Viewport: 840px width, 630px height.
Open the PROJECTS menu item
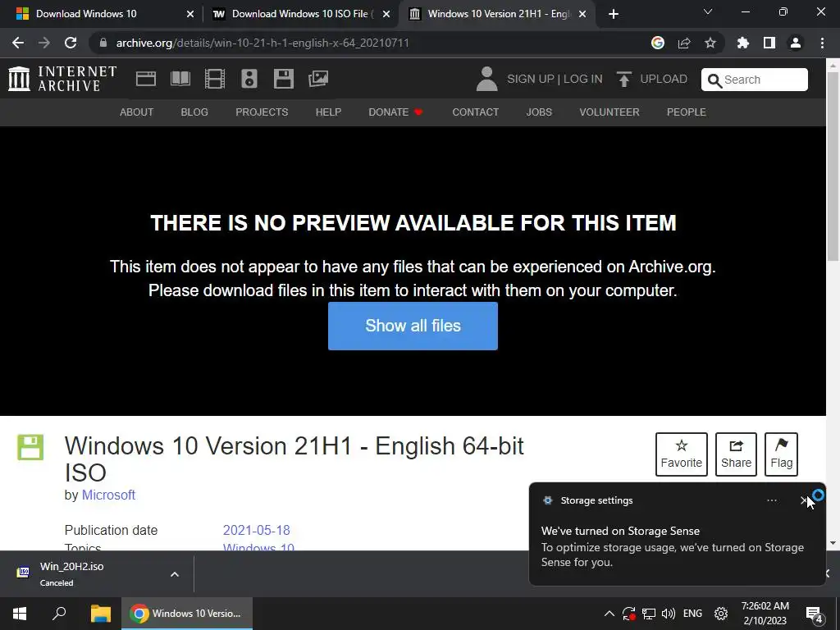point(262,112)
